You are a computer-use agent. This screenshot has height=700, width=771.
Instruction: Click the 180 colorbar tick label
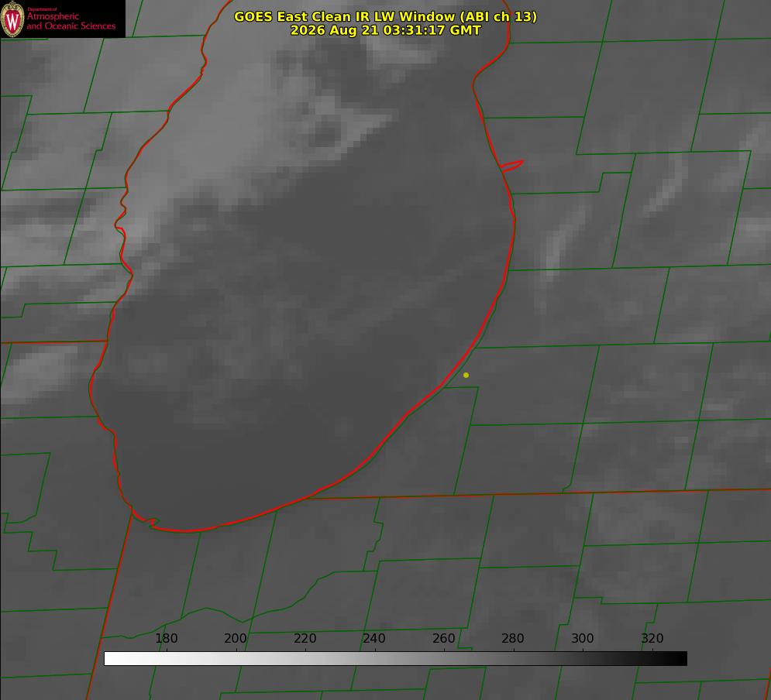tap(166, 638)
